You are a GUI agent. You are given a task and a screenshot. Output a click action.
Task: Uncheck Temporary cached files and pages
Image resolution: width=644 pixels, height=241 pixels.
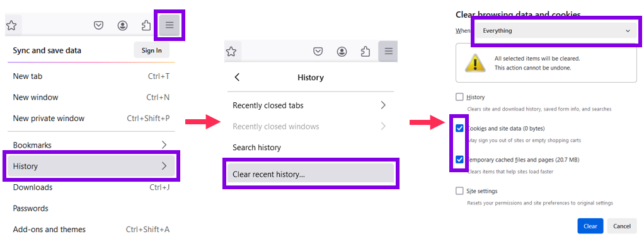(x=459, y=160)
